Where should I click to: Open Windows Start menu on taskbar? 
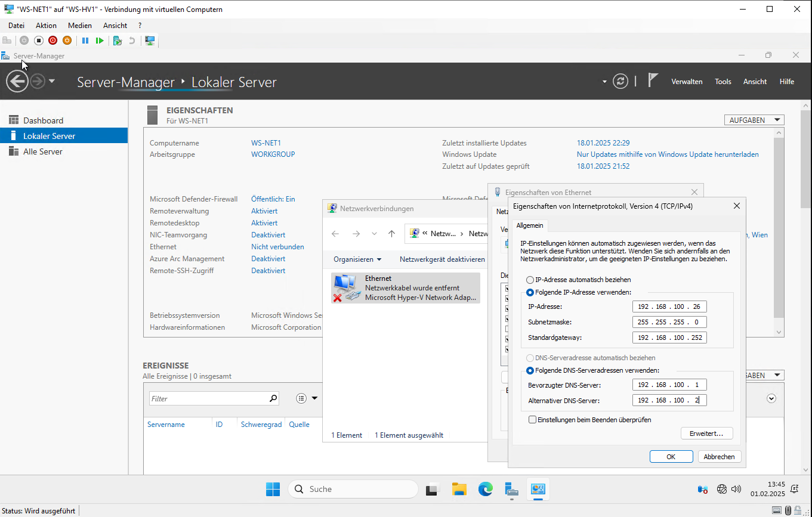click(x=273, y=489)
